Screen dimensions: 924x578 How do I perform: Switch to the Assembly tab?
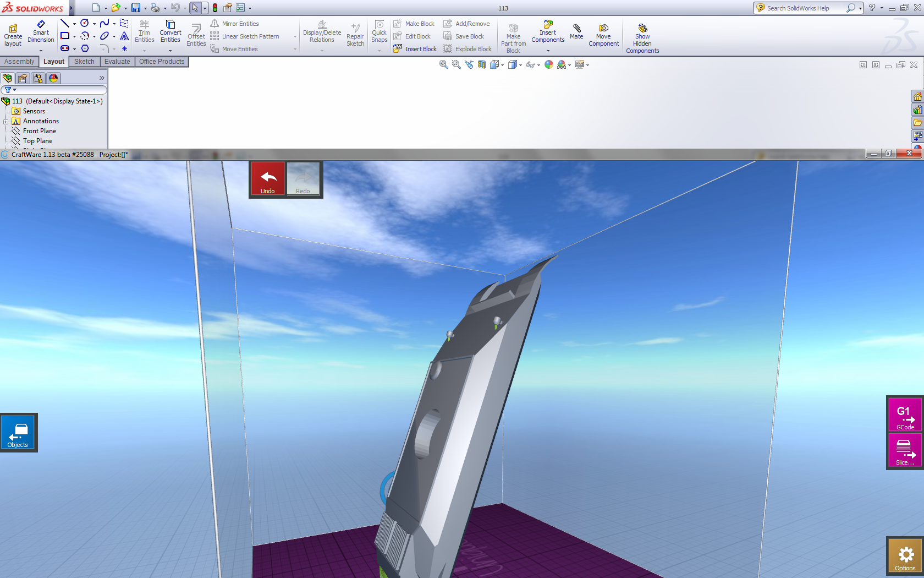pos(19,62)
